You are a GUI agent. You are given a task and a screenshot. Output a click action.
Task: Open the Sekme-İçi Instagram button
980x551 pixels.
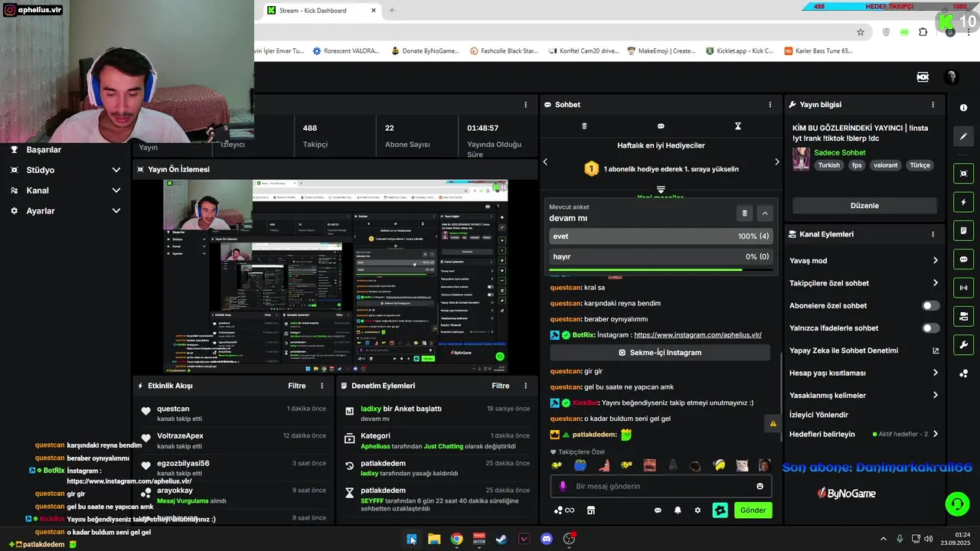pyautogui.click(x=660, y=353)
